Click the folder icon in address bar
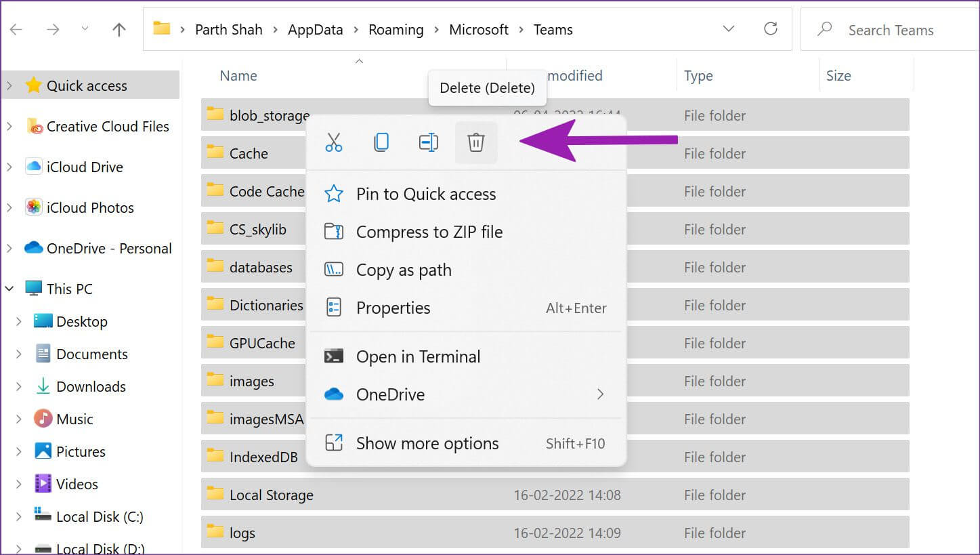Viewport: 980px width, 555px height. point(161,28)
